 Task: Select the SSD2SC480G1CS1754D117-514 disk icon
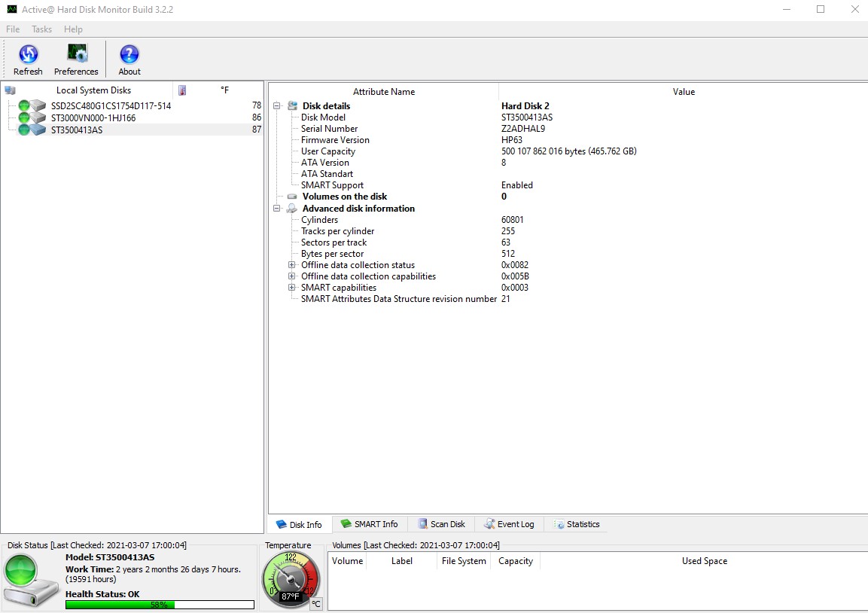pos(32,106)
